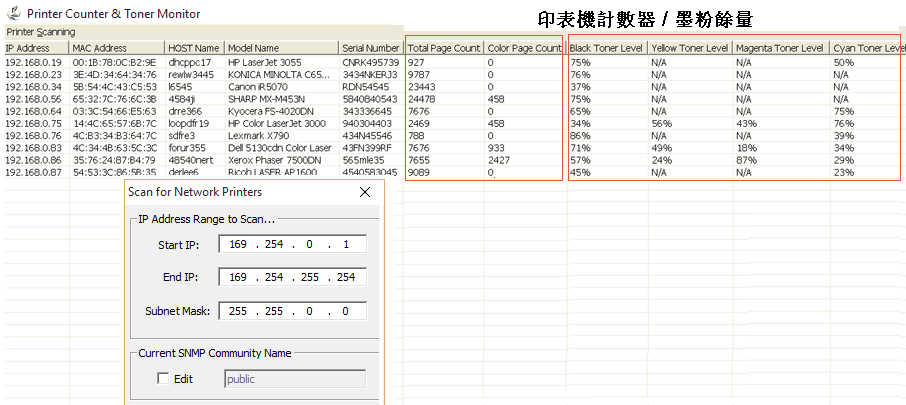Click the Printer Counter app icon in title bar

(13, 12)
